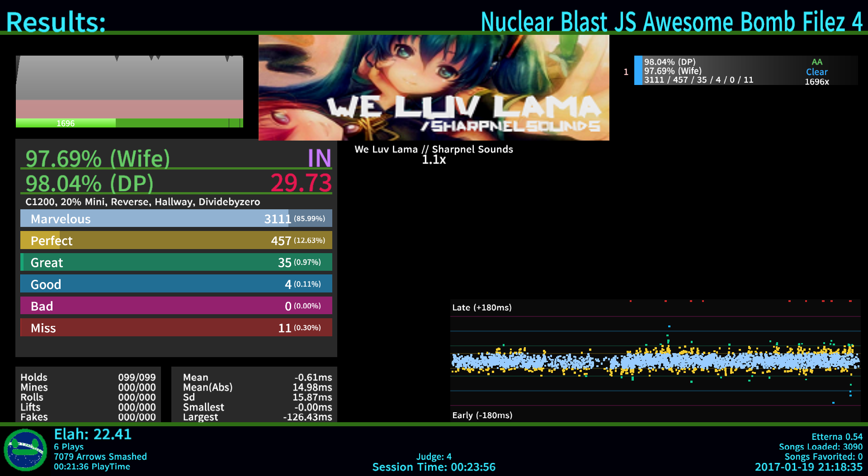Image resolution: width=868 pixels, height=476 pixels.
Task: Click the Great judgment bar
Action: click(x=176, y=262)
